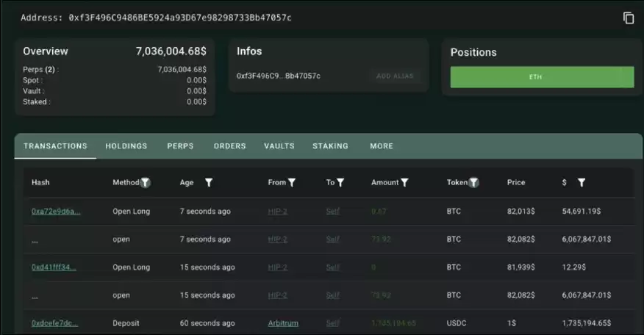
Task: Open the More tab
Action: point(382,146)
